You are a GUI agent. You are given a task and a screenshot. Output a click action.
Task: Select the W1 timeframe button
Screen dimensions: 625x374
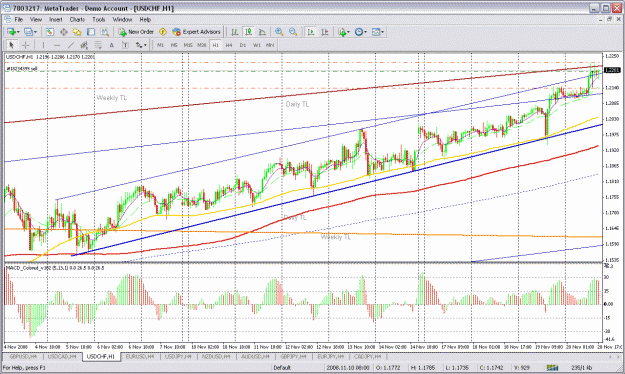pos(257,45)
